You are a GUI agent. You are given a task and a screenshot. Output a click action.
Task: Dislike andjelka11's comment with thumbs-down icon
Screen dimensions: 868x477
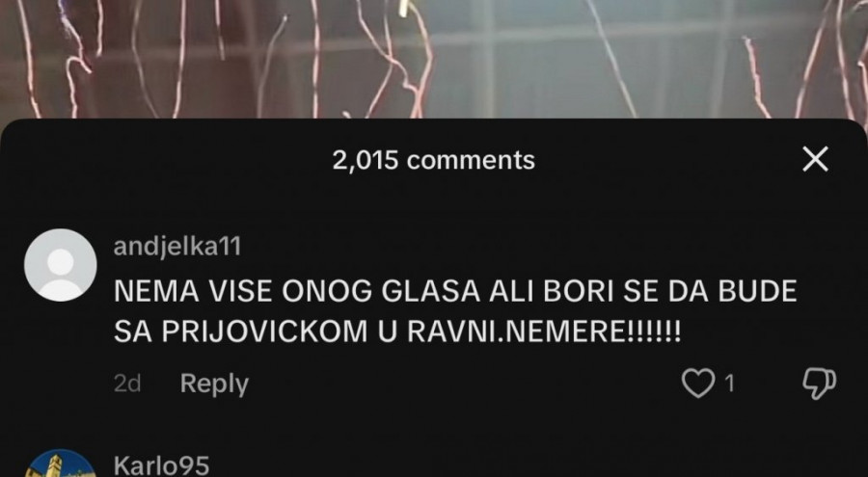coord(819,384)
